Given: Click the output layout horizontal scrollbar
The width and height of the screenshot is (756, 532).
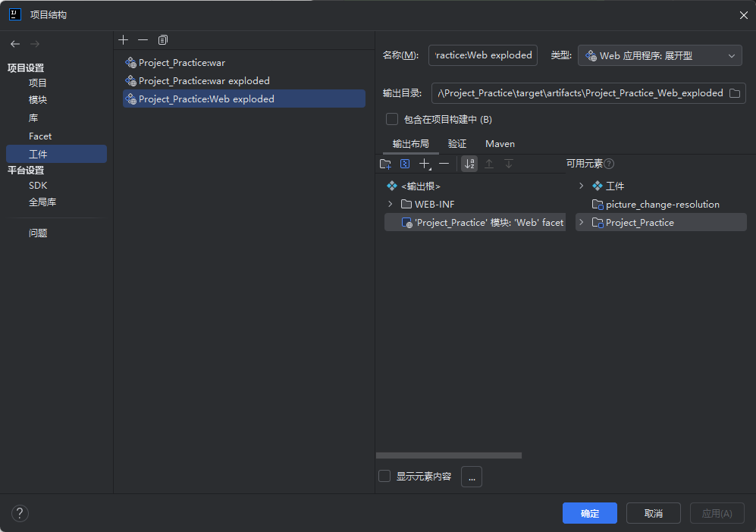Looking at the screenshot, I should (449, 455).
